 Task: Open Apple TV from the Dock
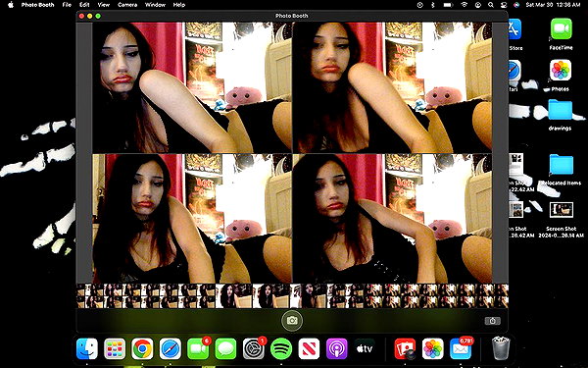click(x=365, y=348)
